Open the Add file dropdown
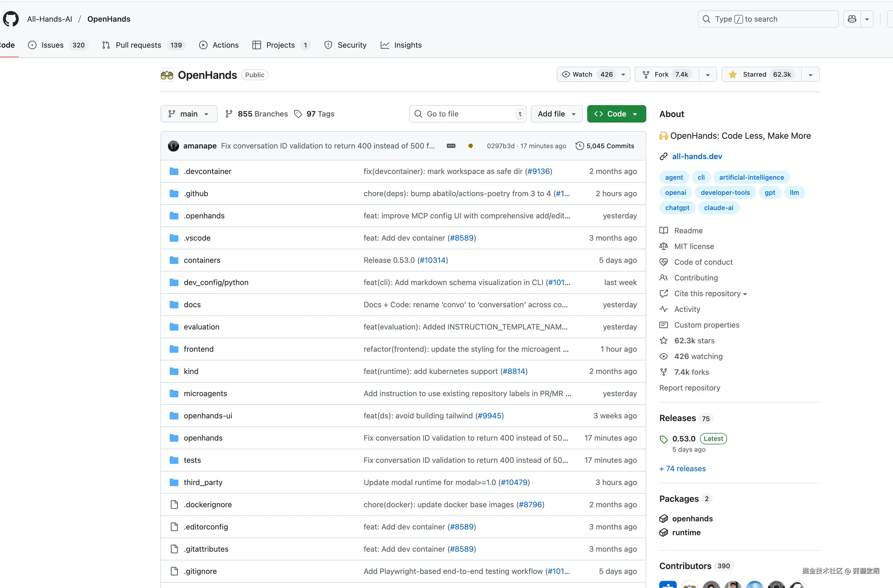Screen dimensions: 893x588 click(557, 114)
